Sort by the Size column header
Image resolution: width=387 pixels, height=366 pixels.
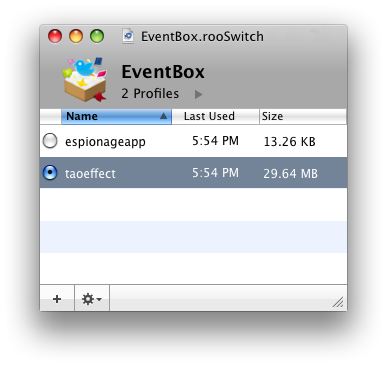[x=303, y=116]
